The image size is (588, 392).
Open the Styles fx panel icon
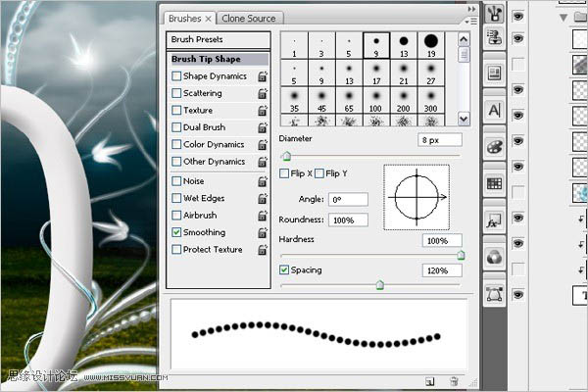point(494,220)
